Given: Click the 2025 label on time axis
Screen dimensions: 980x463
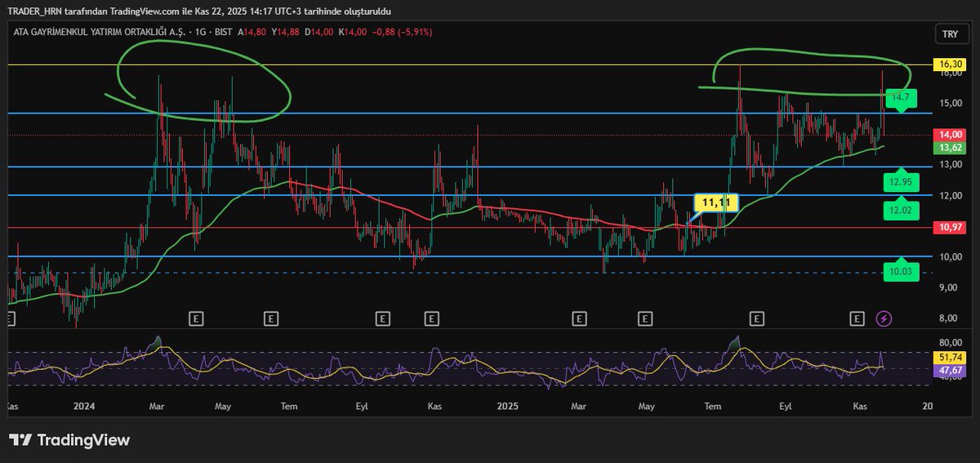Looking at the screenshot, I should [x=506, y=405].
